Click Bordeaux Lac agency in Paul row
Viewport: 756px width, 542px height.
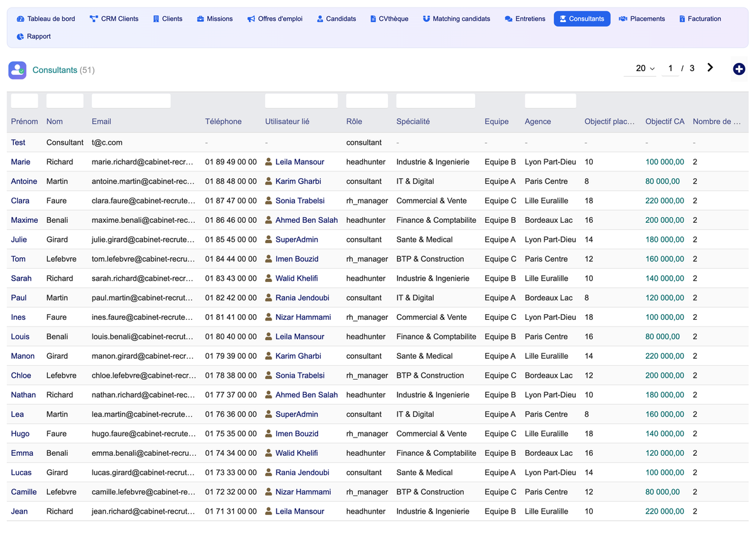pyautogui.click(x=549, y=298)
